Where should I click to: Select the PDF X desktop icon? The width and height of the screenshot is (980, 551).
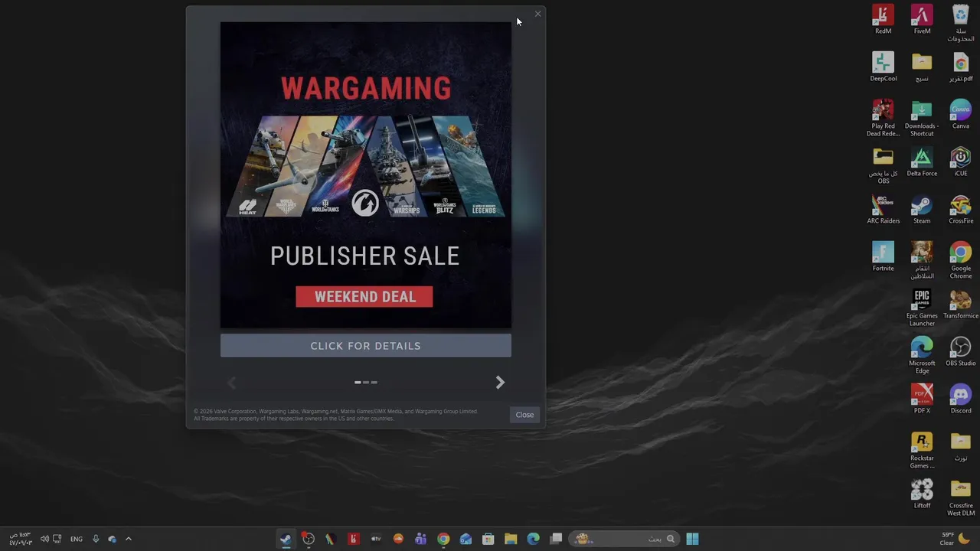click(x=922, y=399)
